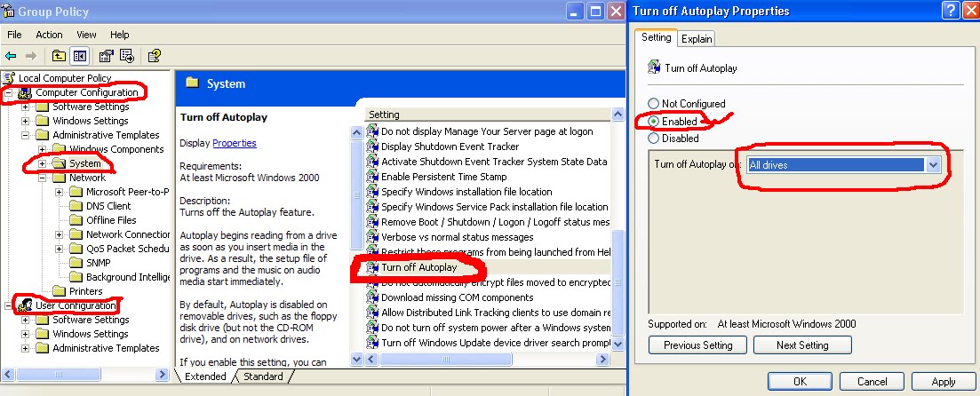
Task: Click the Setting column header
Action: coord(488,115)
